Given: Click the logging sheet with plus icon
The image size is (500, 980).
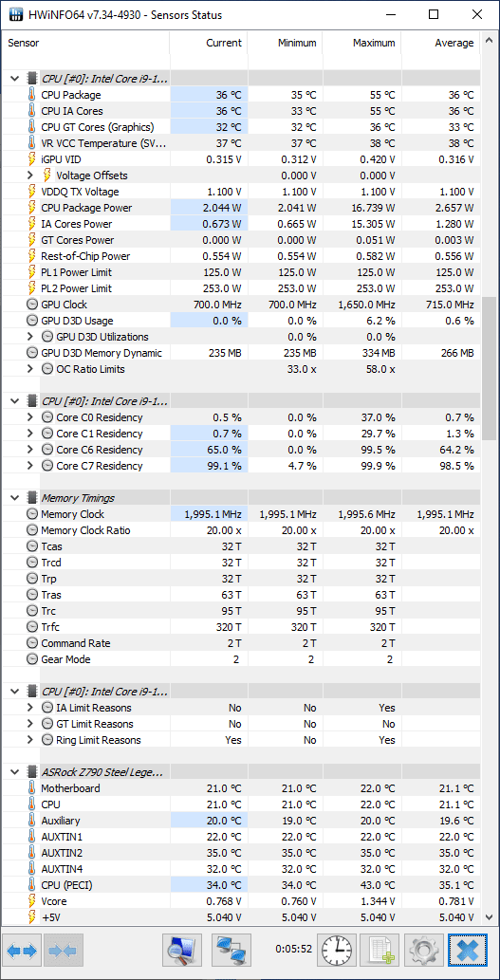Looking at the screenshot, I should tap(380, 951).
